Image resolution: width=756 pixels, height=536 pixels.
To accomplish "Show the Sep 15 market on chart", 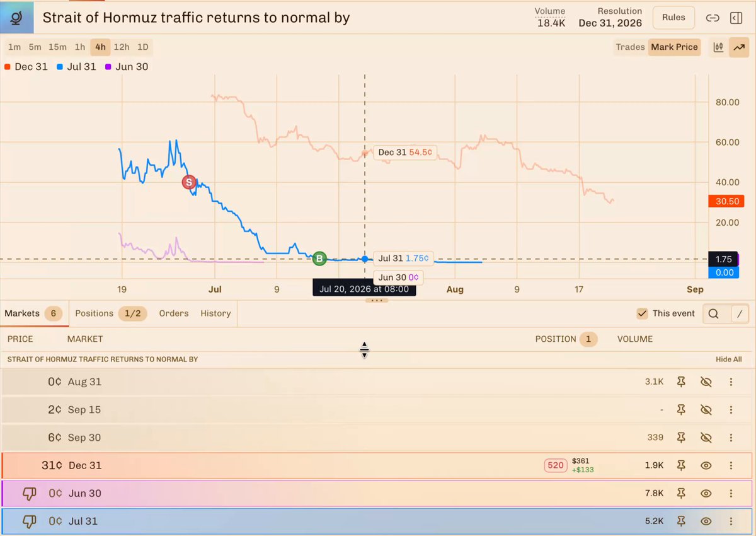I will (706, 410).
